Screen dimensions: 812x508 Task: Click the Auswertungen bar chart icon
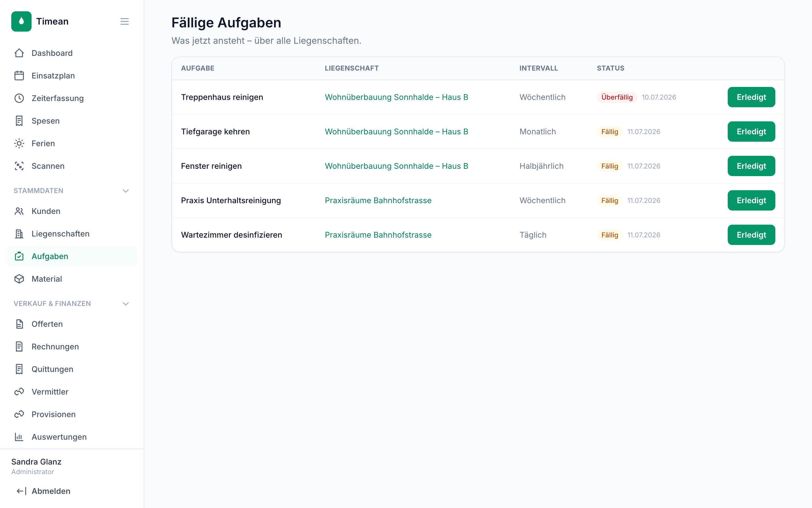[19, 437]
